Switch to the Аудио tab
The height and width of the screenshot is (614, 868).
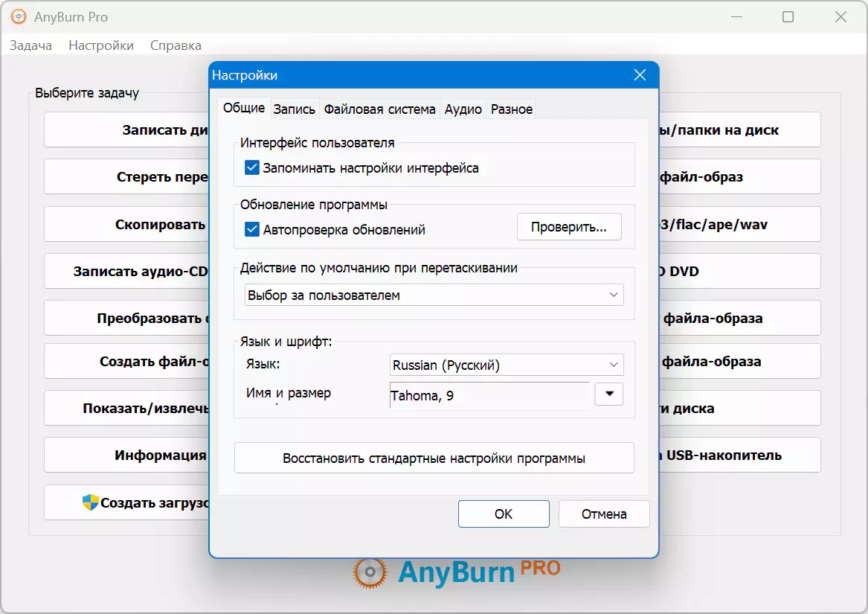click(x=463, y=109)
